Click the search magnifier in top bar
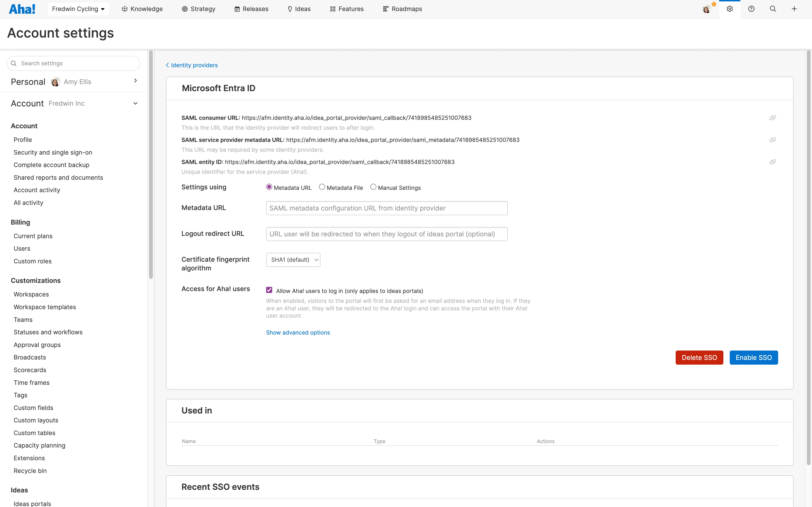812x507 pixels. pos(773,9)
